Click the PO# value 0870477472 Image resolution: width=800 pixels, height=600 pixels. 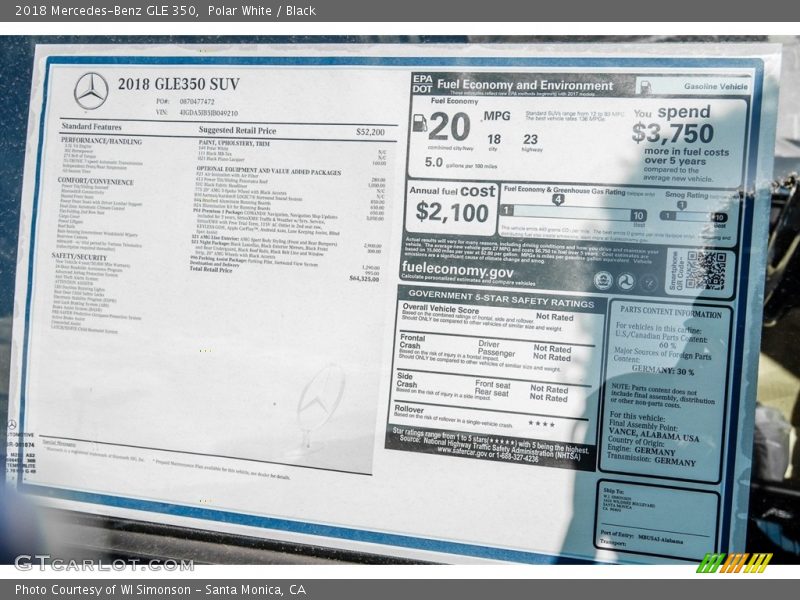tap(197, 102)
